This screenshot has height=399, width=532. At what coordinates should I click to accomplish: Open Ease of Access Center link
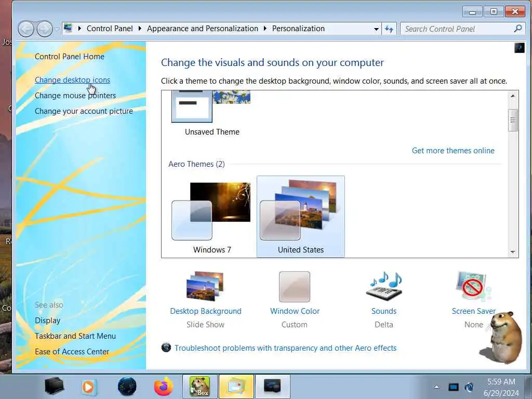point(72,352)
